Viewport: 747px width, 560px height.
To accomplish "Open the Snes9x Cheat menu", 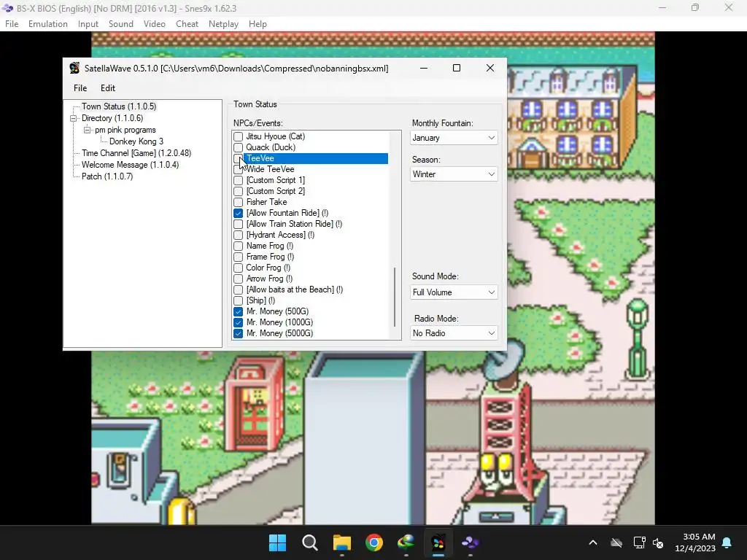I will [187, 24].
